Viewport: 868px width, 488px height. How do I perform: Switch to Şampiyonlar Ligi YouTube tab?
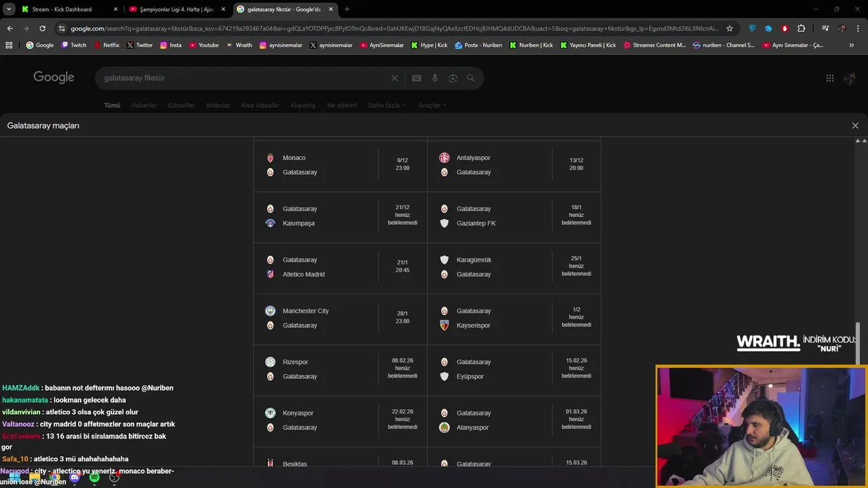(177, 9)
